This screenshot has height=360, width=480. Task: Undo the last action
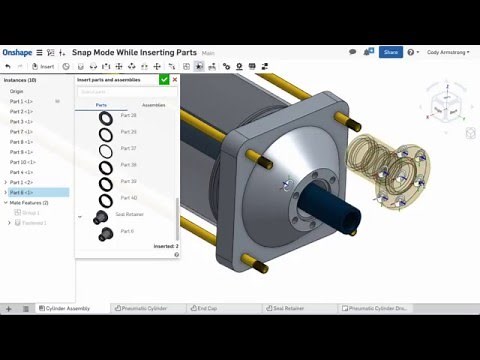pos(8,67)
